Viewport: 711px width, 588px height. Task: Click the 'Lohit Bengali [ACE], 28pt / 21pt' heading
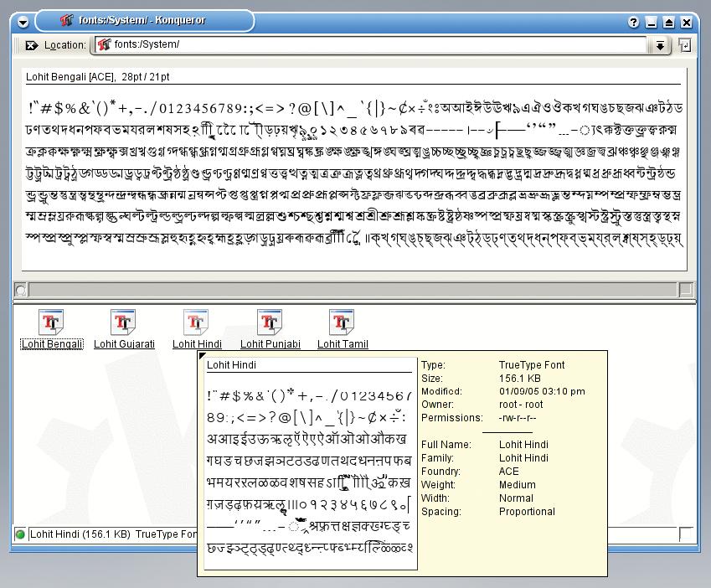click(97, 77)
